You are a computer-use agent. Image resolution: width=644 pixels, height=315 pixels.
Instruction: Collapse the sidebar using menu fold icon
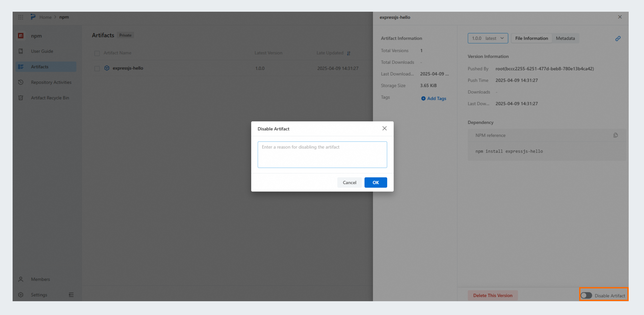[x=71, y=295]
